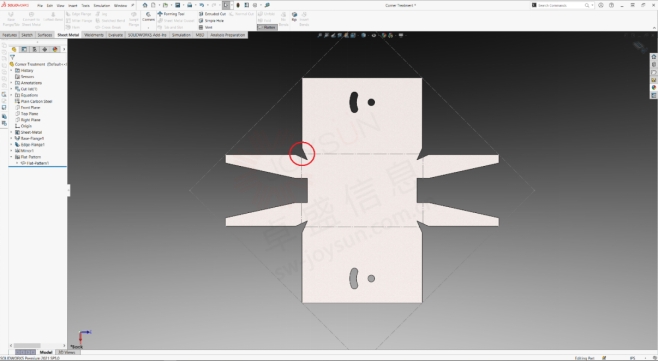Open the Window menu
Image resolution: width=658 pixels, height=361 pixels.
(120, 5)
